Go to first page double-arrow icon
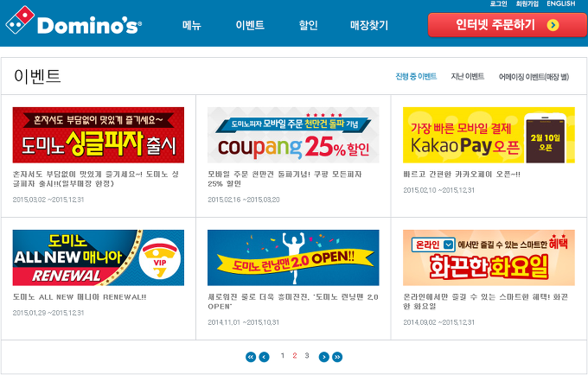588x375 pixels. click(251, 357)
